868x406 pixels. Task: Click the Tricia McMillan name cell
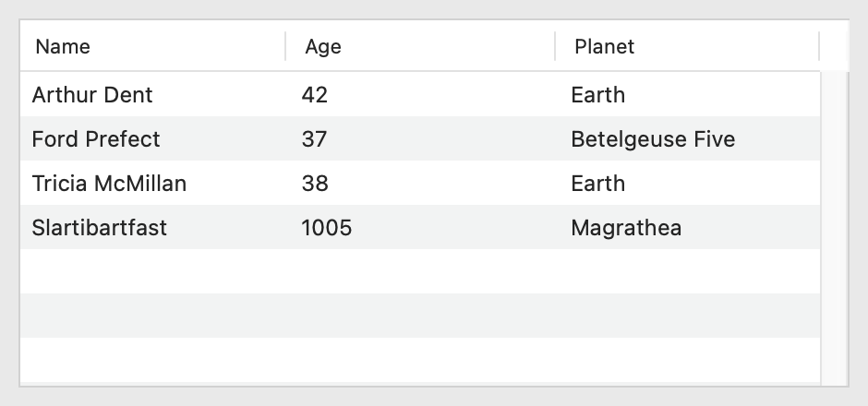point(109,184)
